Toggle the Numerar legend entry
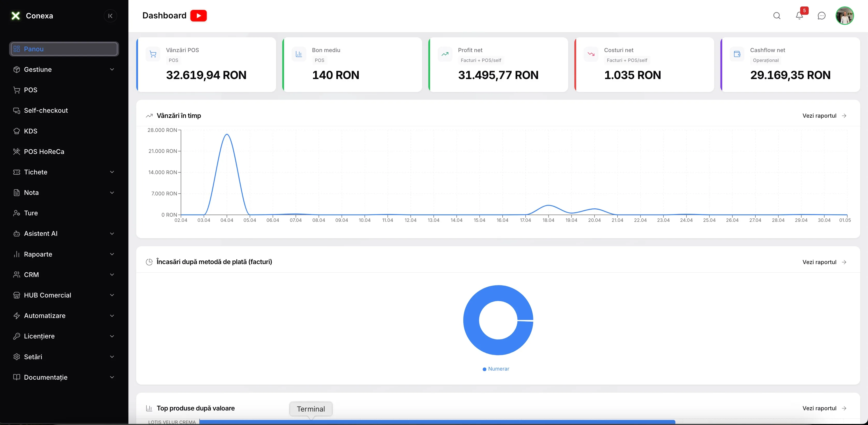The image size is (868, 425). click(496, 369)
